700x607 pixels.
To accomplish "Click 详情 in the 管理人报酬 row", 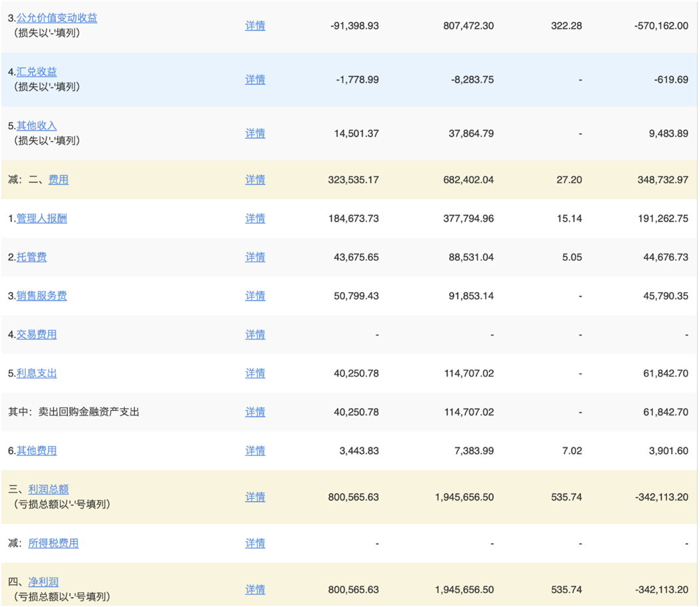I will click(x=255, y=218).
